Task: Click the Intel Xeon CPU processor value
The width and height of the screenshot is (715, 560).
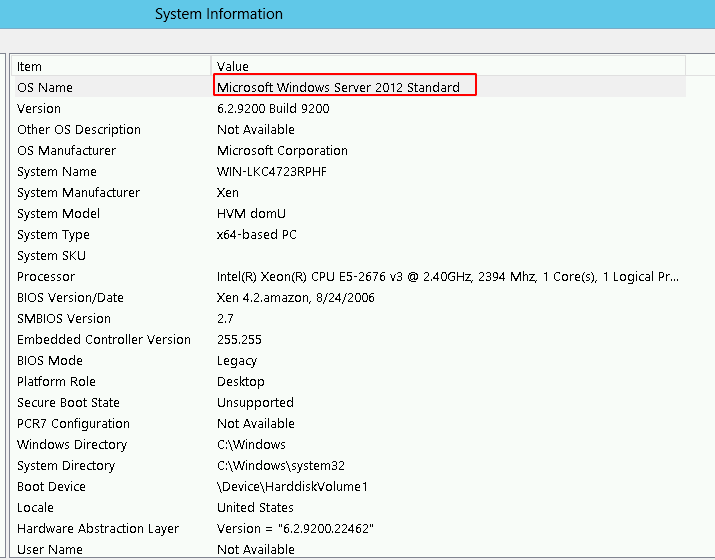Action: pos(448,277)
